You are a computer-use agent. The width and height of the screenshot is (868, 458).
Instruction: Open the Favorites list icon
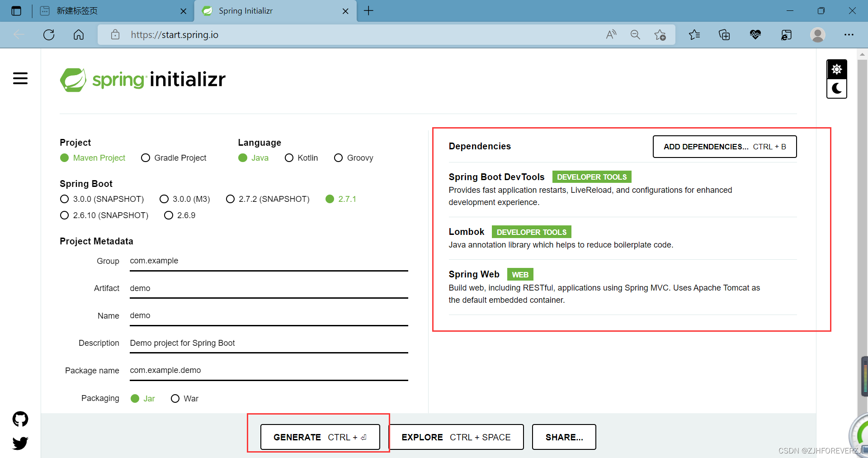click(694, 35)
